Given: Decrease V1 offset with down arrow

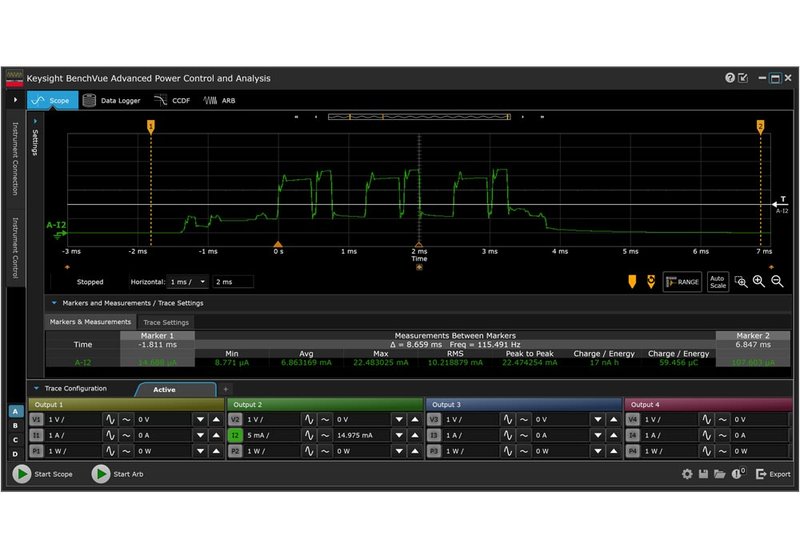Looking at the screenshot, I should pos(201,419).
